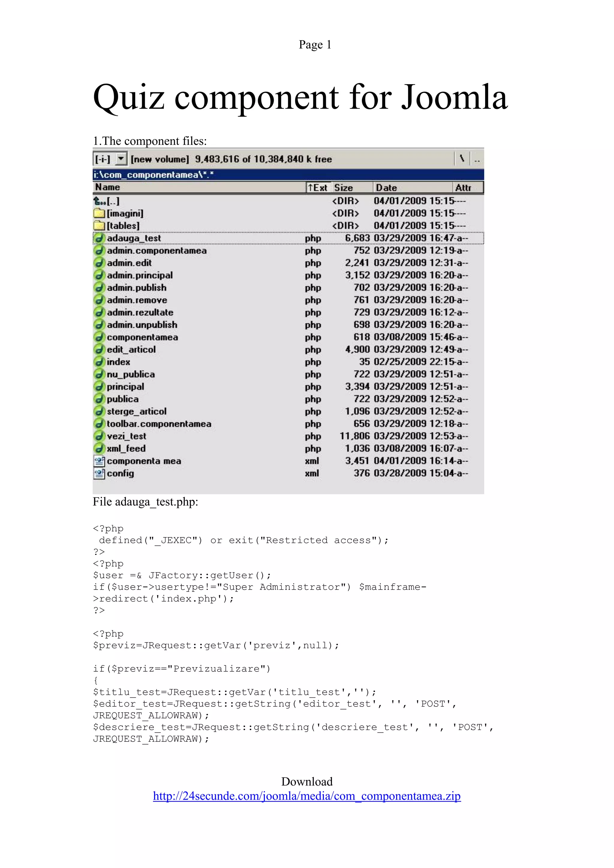Open the tables folder icon
Image resolution: width=614 pixels, height=868 pixels.
[99, 226]
